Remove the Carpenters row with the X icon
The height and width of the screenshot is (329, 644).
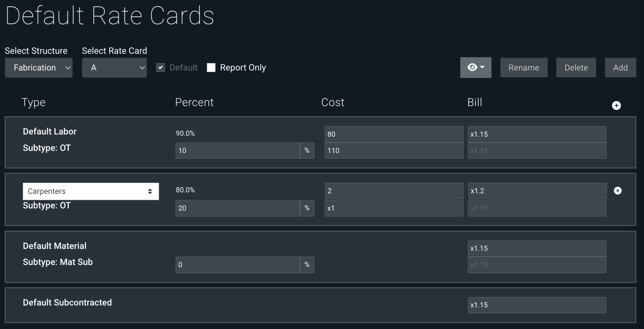coord(618,191)
